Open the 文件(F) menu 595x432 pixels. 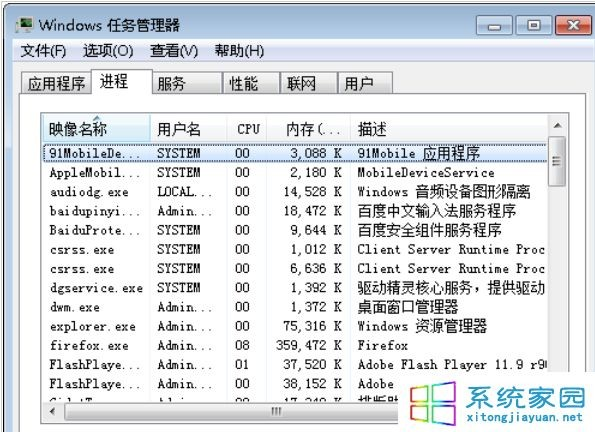(43, 50)
